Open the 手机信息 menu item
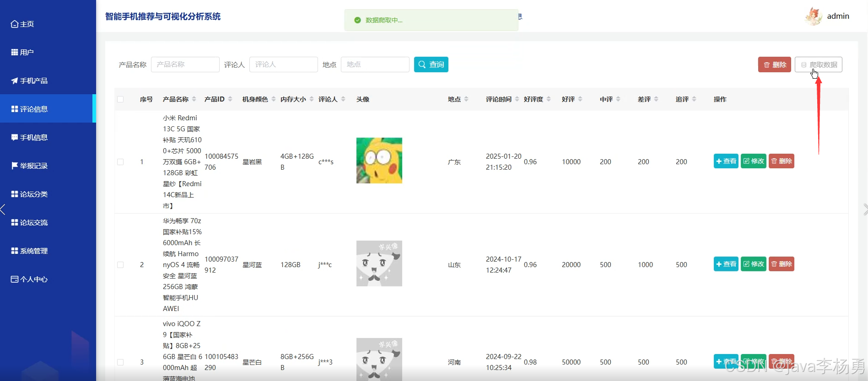The height and width of the screenshot is (381, 868). pos(48,137)
